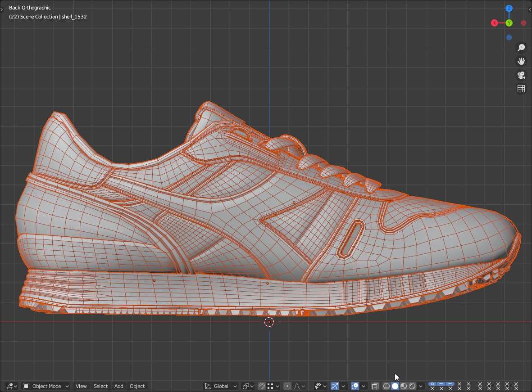
Task: Toggle snapping magnet button
Action: [262, 386]
